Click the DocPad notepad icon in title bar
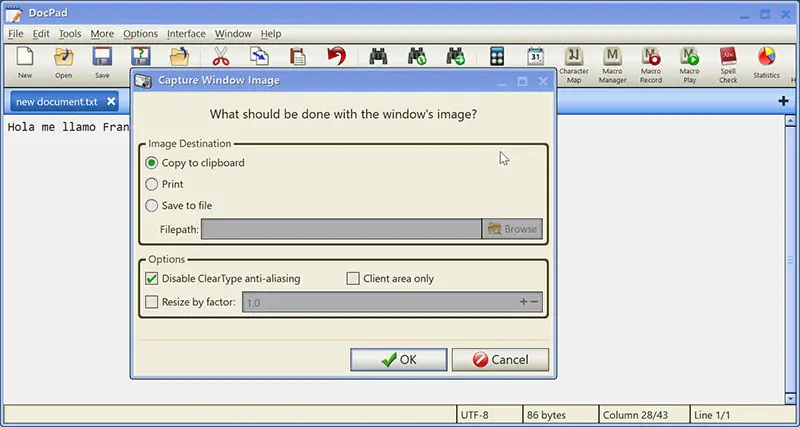This screenshot has height=427, width=800. (14, 14)
